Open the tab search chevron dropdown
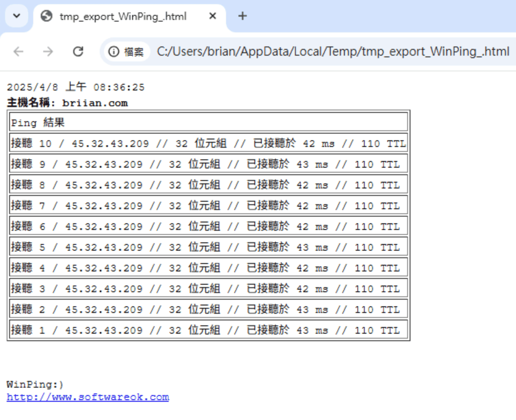 pyautogui.click(x=17, y=16)
